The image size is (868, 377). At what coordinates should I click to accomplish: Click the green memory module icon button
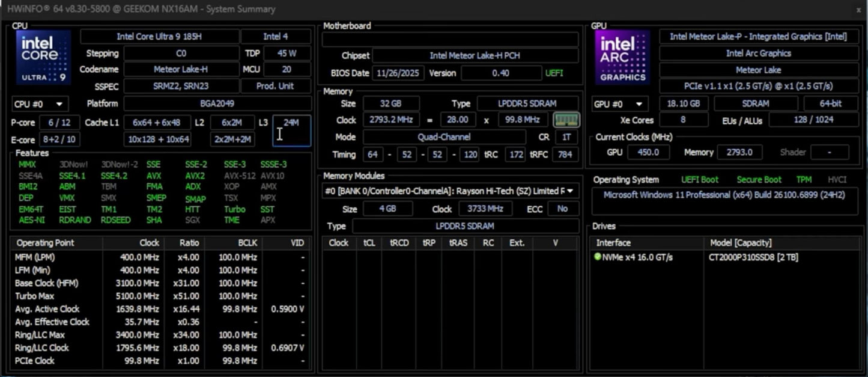[x=566, y=120]
